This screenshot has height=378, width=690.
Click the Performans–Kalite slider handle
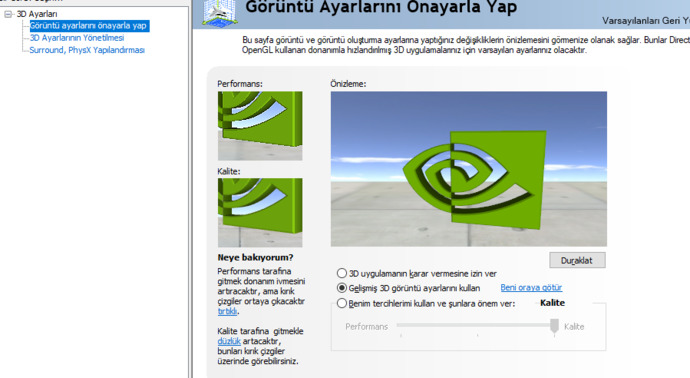point(554,326)
